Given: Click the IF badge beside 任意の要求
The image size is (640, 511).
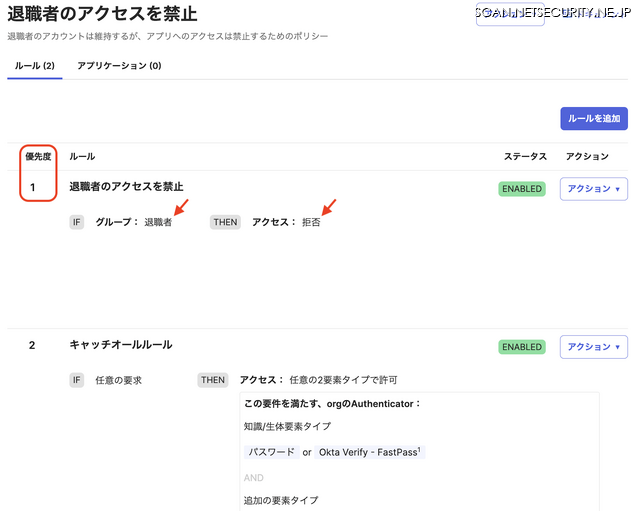Looking at the screenshot, I should coord(77,380).
